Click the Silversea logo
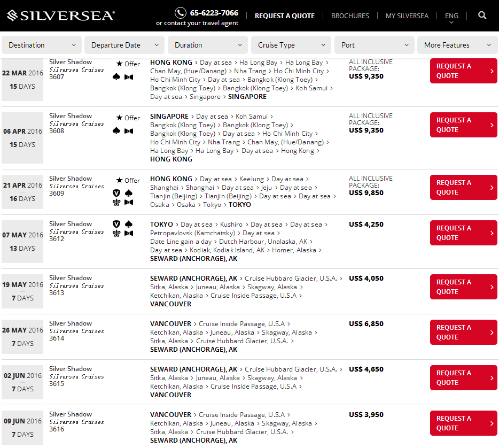Viewport: 499px width, 448px height. (61, 16)
